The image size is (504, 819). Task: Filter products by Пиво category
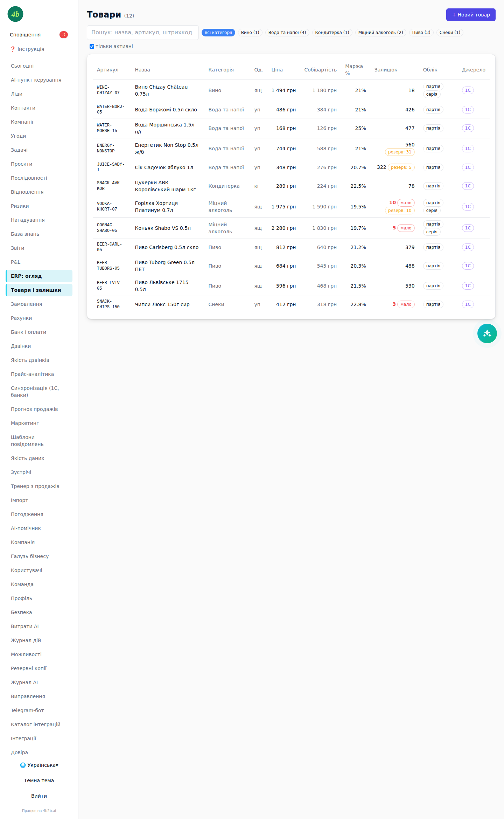[421, 33]
